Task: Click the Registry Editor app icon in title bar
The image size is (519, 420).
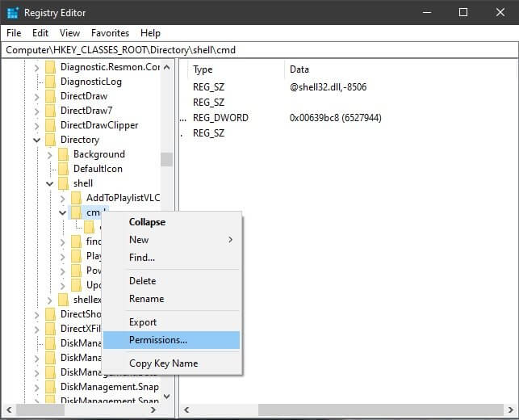Action: [x=13, y=13]
